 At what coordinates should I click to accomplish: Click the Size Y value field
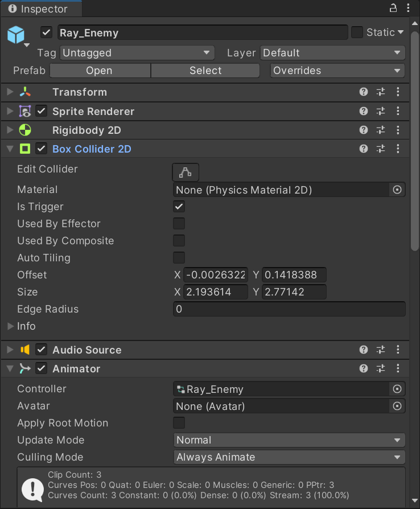[x=294, y=292]
